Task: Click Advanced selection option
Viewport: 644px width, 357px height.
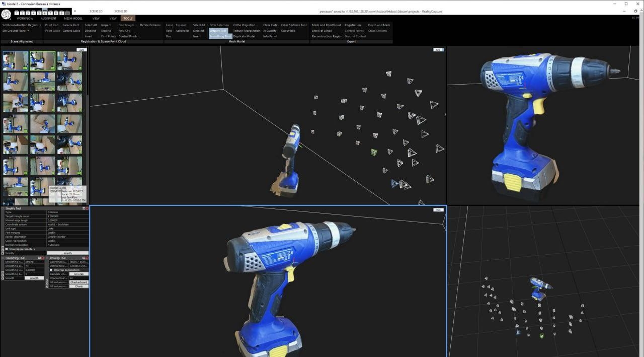Action: tap(182, 31)
